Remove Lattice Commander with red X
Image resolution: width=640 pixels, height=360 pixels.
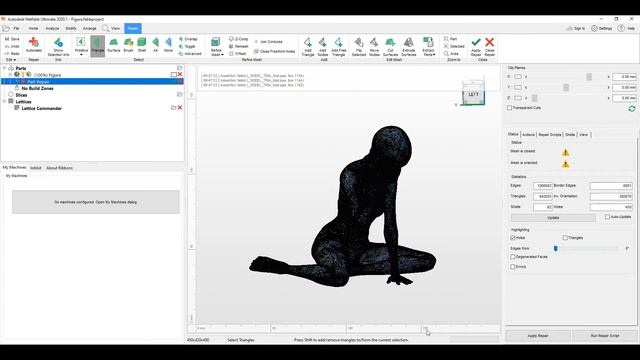coord(180,108)
